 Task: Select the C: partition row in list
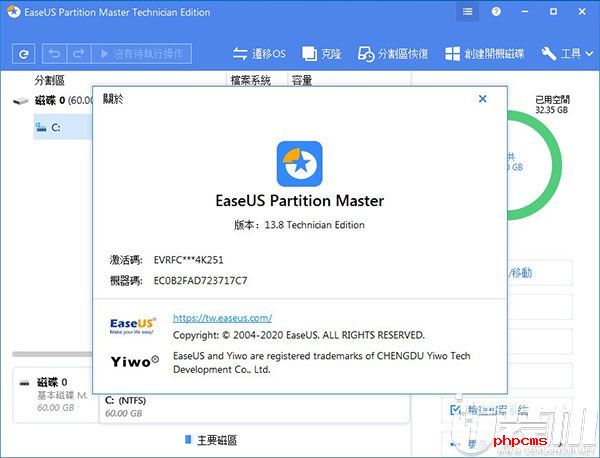(x=63, y=127)
